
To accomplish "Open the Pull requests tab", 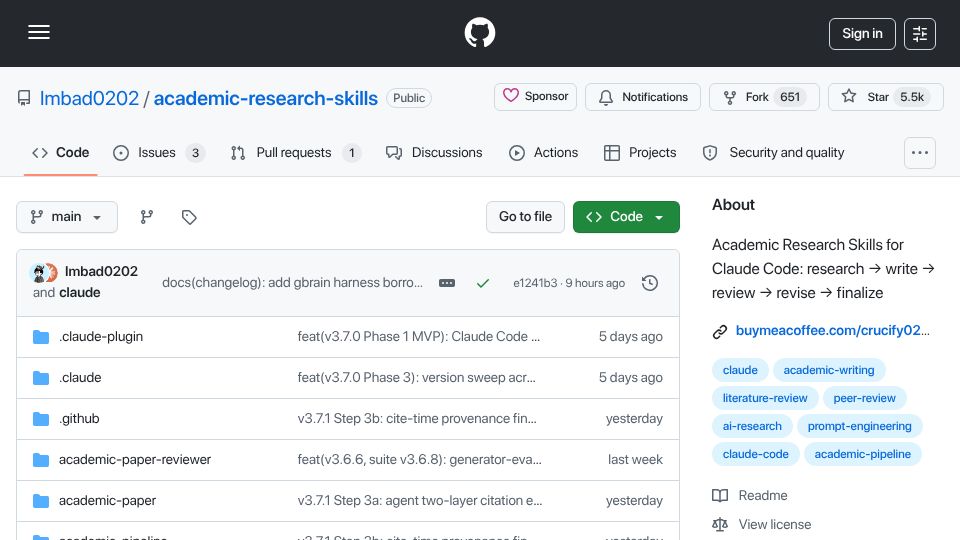I will (296, 152).
